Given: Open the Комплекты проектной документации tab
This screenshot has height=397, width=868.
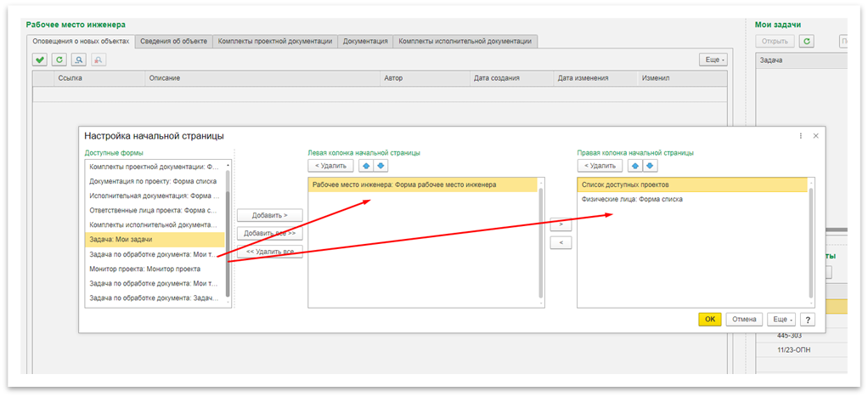Looking at the screenshot, I should pyautogui.click(x=274, y=41).
